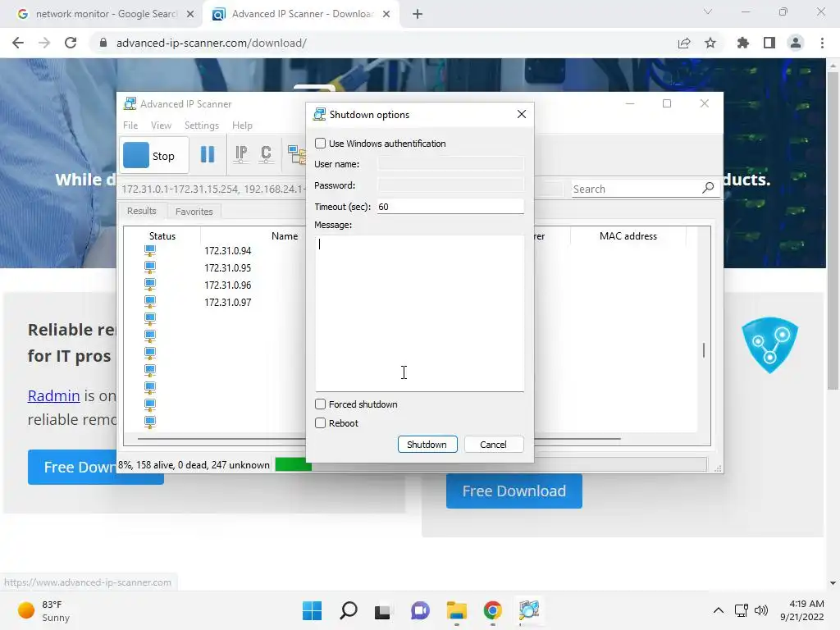Open the Chrome extensions puzzle icon
840x630 pixels.
pyautogui.click(x=742, y=43)
